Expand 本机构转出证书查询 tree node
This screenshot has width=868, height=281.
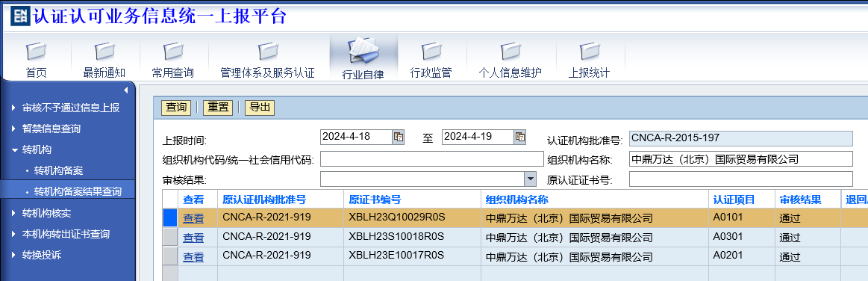[x=13, y=235]
